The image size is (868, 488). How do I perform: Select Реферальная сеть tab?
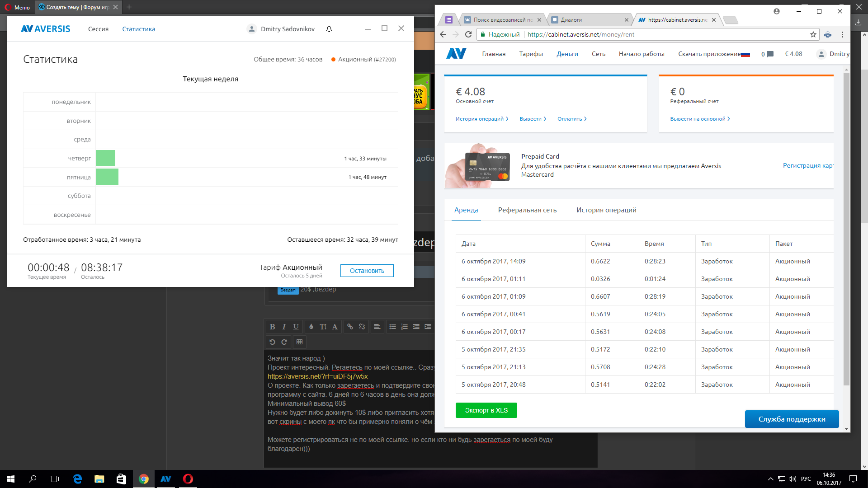tap(527, 210)
